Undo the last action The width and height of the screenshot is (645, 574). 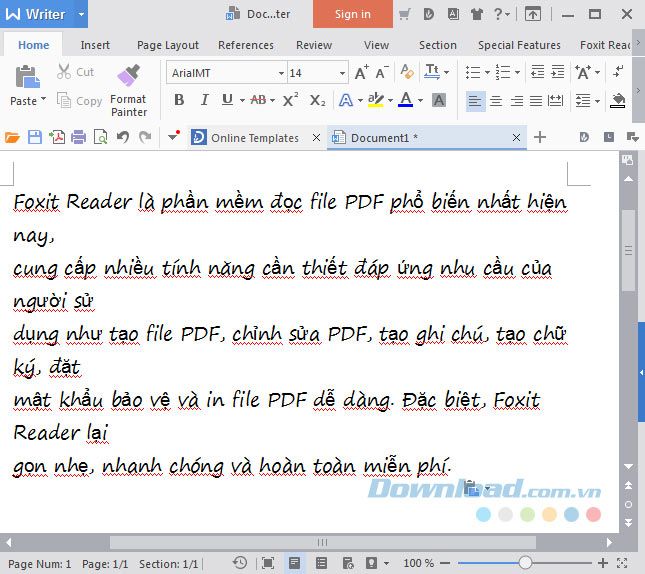[x=123, y=138]
